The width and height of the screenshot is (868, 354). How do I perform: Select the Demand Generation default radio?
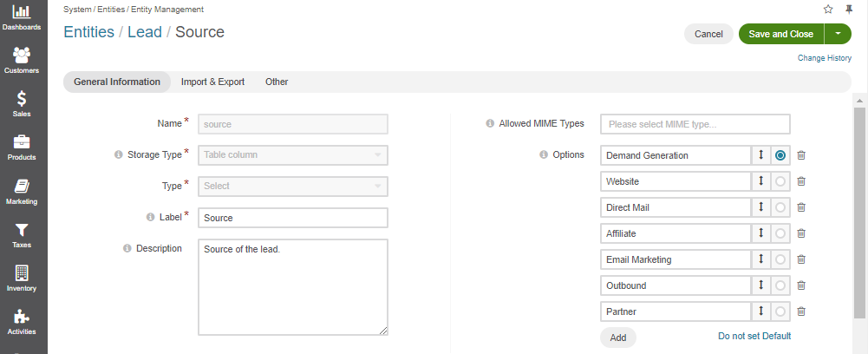pyautogui.click(x=780, y=155)
